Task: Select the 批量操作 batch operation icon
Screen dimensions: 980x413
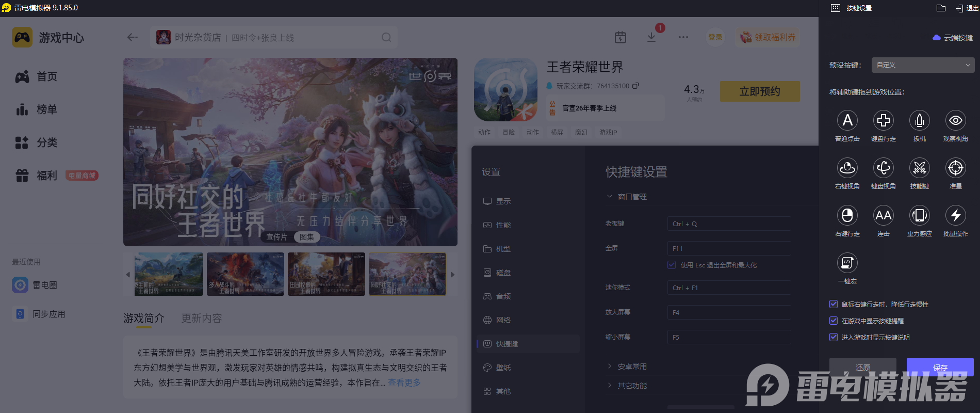Action: click(x=955, y=215)
